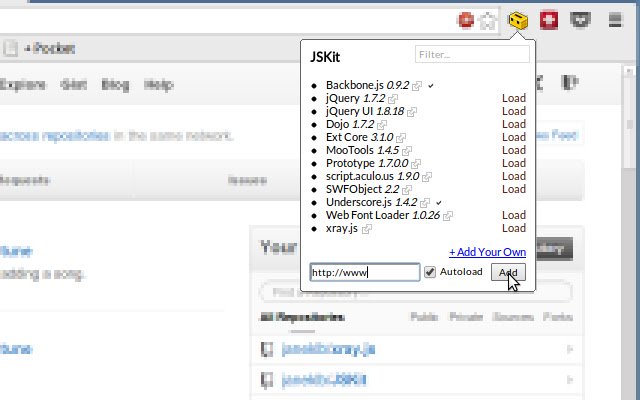This screenshot has height=400, width=640.
Task: Focus the JSKit Filter field
Action: click(472, 54)
